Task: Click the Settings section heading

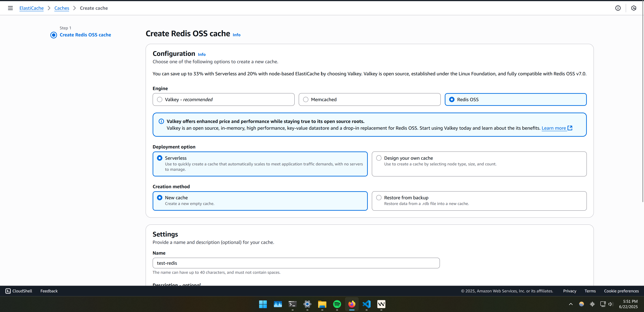Action: tap(165, 234)
